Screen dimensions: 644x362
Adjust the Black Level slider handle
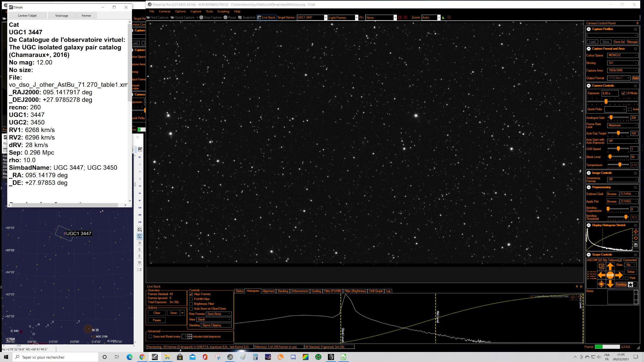pos(610,157)
